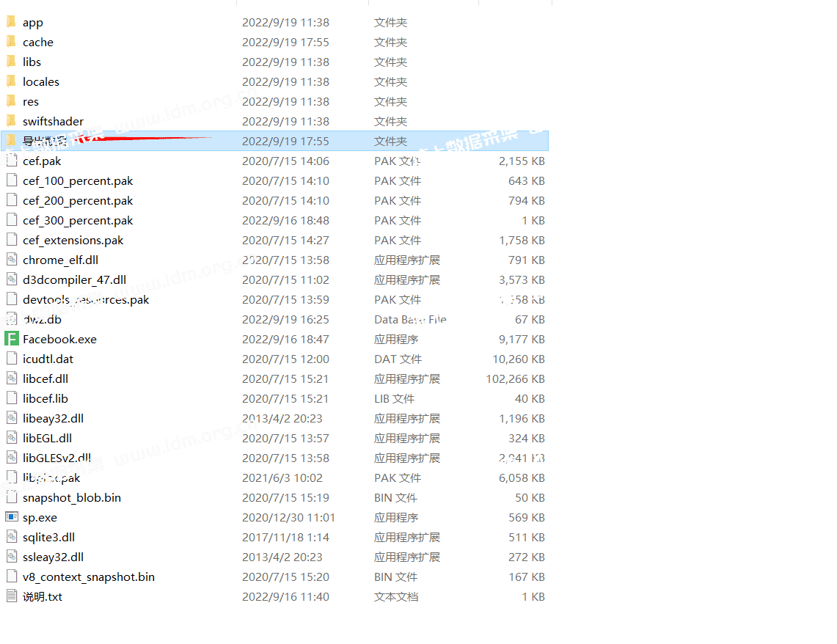This screenshot has width=837, height=644.
Task: Click the type 文本文档 of 说明.txt
Action: coord(396,596)
